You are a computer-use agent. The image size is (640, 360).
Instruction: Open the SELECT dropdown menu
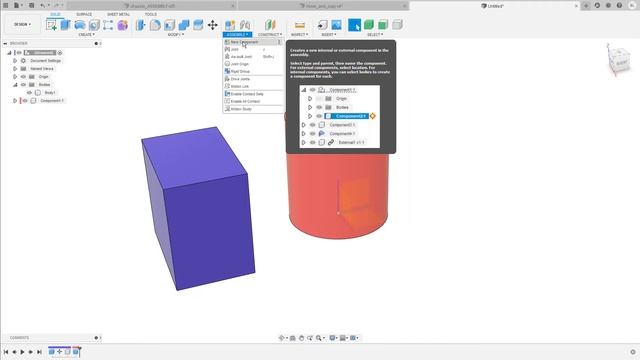375,35
